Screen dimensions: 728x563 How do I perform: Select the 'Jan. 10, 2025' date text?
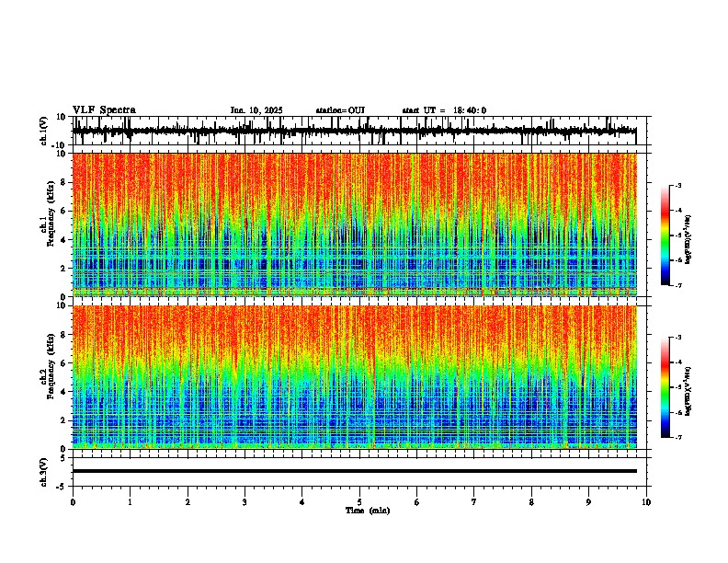256,110
